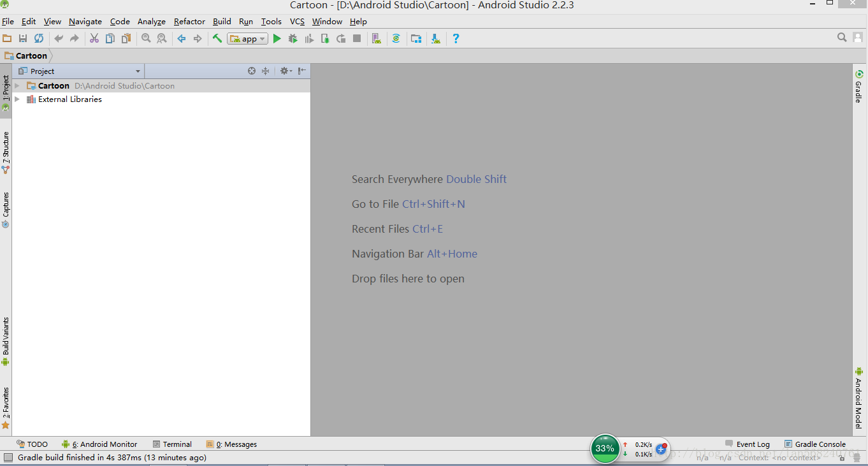
Task: Open the TODO tool window
Action: (32, 444)
